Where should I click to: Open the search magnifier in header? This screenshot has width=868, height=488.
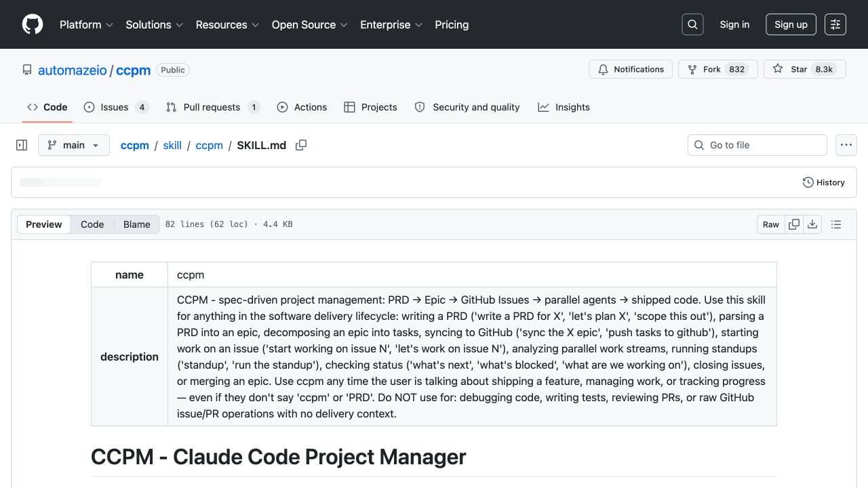coord(692,24)
